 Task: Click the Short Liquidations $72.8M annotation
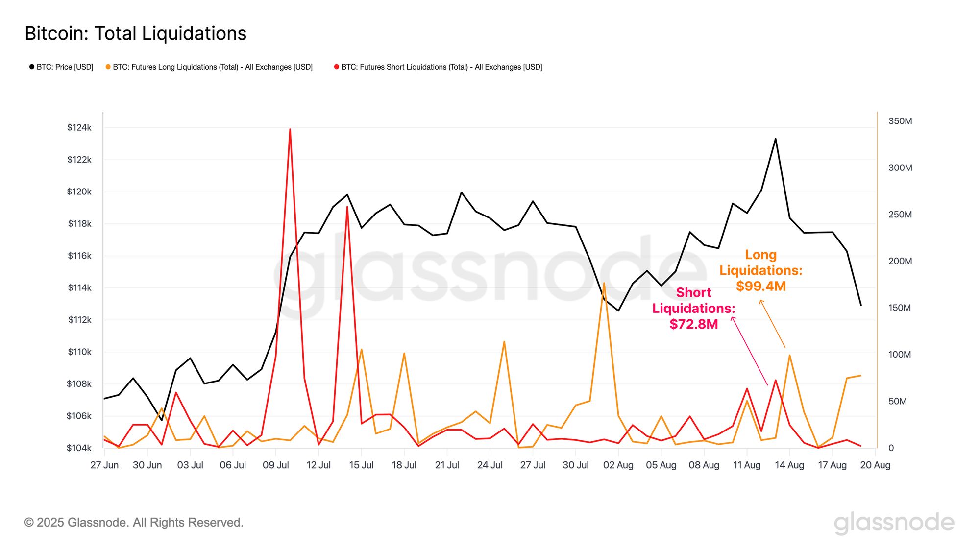tap(693, 308)
